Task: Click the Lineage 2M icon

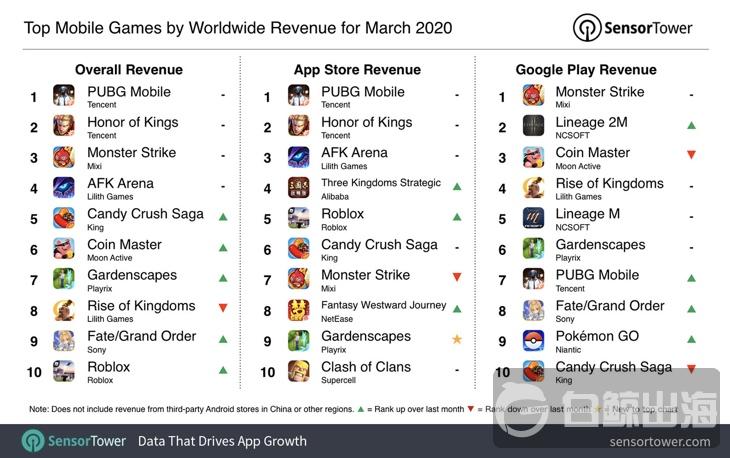Action: [x=533, y=126]
